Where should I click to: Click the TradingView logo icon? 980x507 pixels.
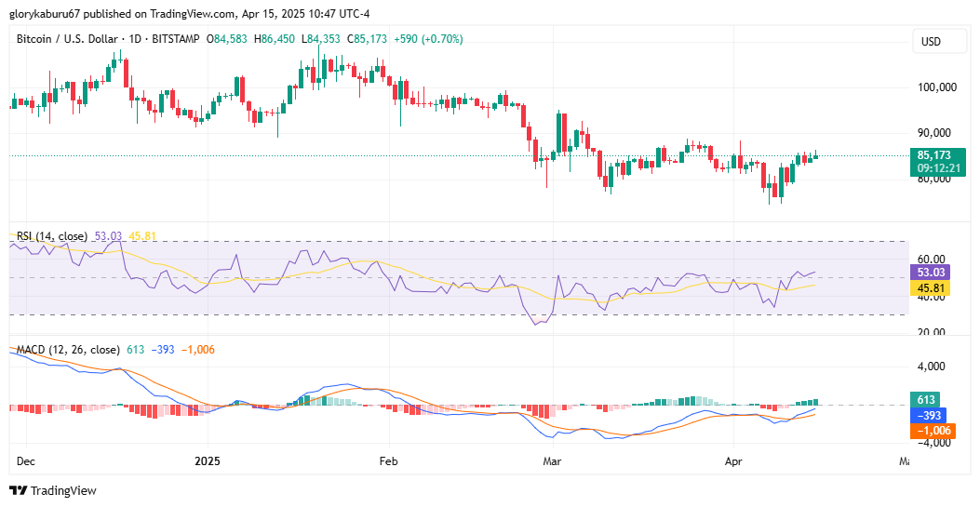(x=18, y=490)
